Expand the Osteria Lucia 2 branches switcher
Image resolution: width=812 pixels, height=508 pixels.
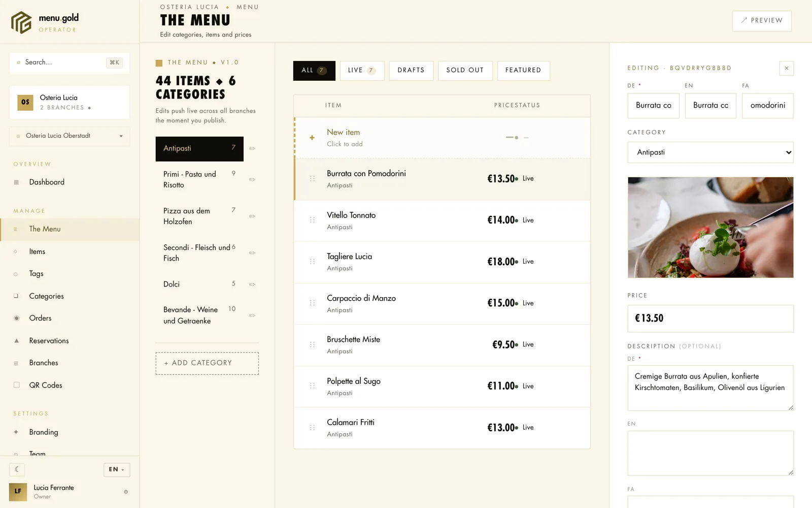(x=70, y=102)
